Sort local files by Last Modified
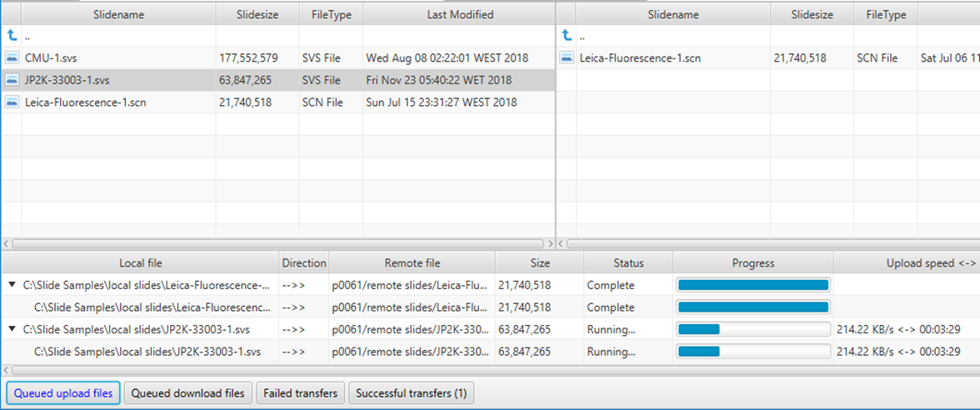Image resolution: width=980 pixels, height=410 pixels. (459, 14)
